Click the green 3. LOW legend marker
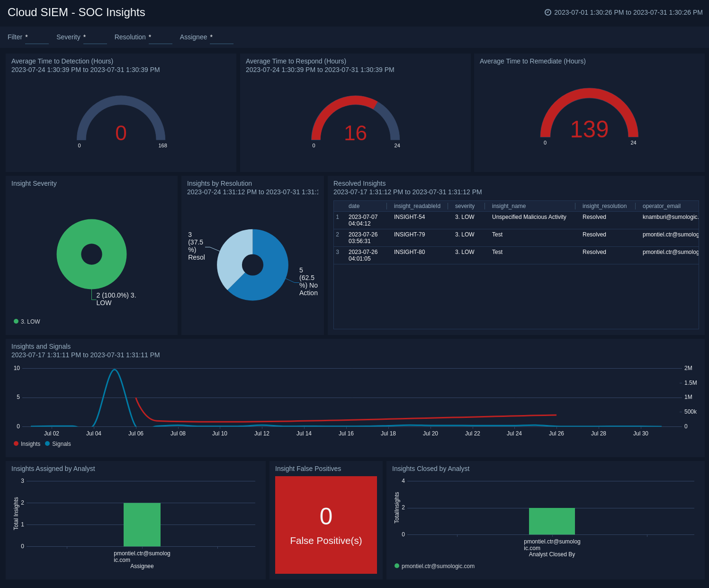 tap(15, 321)
